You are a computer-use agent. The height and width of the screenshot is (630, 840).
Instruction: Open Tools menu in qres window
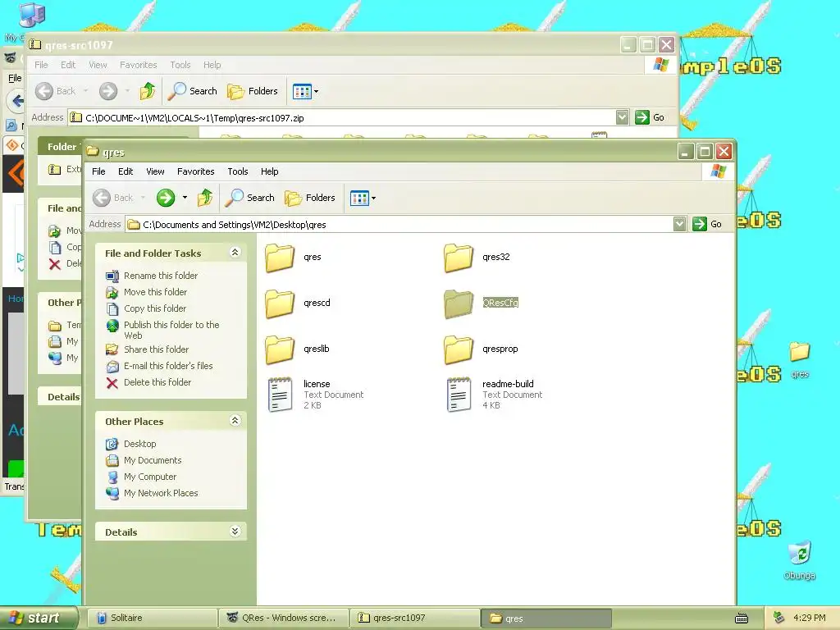click(x=237, y=171)
